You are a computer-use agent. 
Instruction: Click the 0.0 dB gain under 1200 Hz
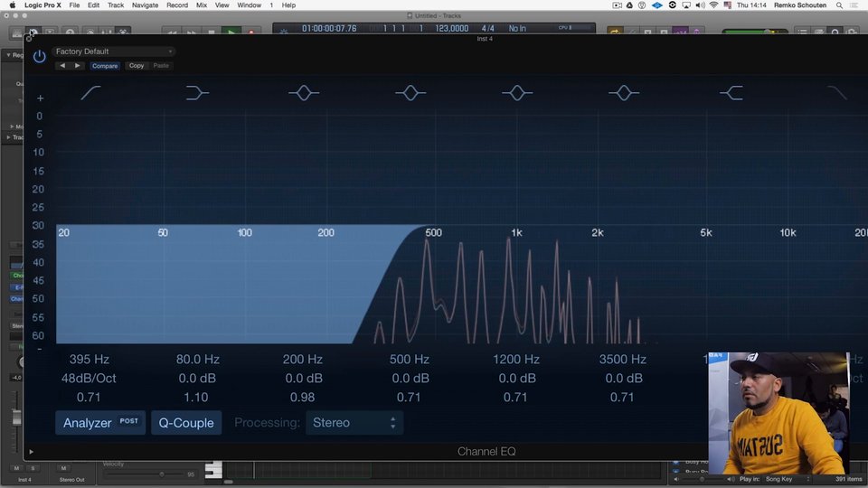pos(517,379)
